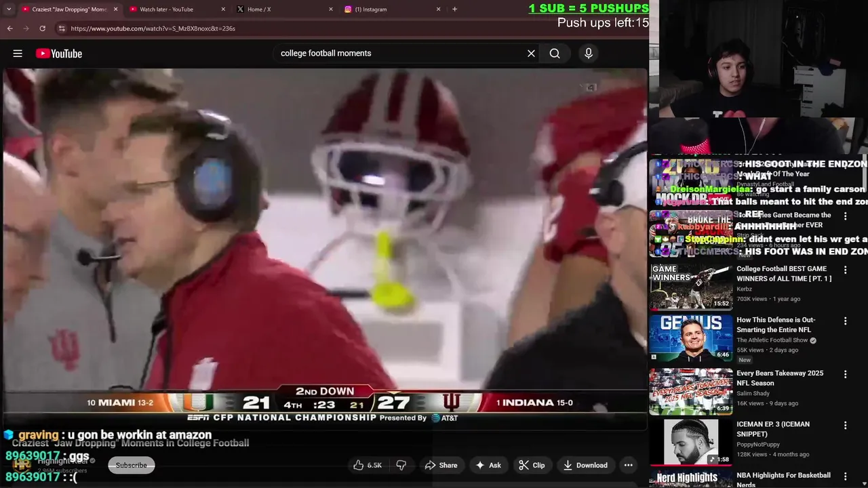Open GAME WINNERS video thumbnail
The height and width of the screenshot is (488, 868).
(691, 287)
